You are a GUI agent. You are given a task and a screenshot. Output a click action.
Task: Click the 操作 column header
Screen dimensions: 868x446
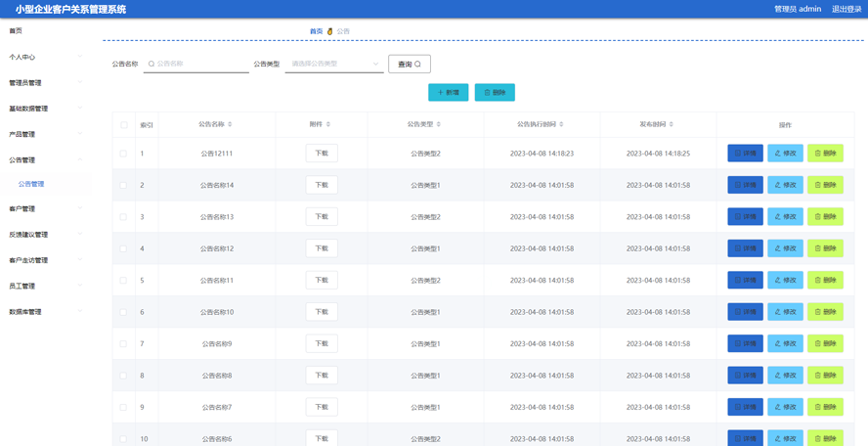785,125
